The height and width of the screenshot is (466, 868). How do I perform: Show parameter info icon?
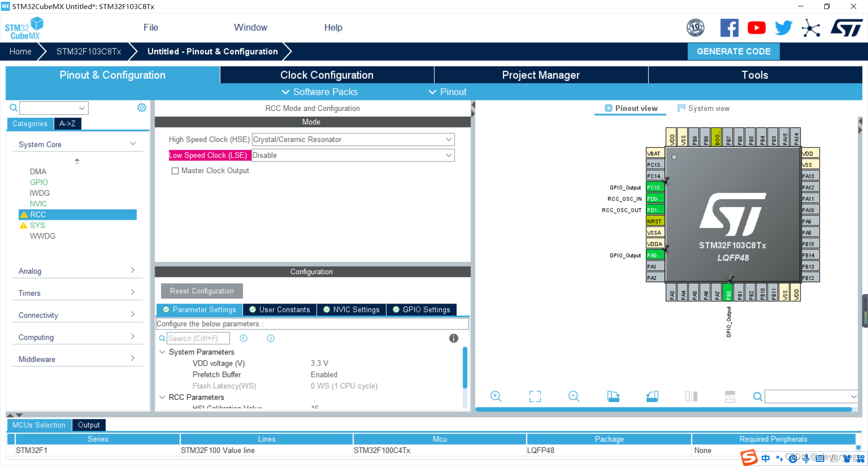(x=453, y=338)
